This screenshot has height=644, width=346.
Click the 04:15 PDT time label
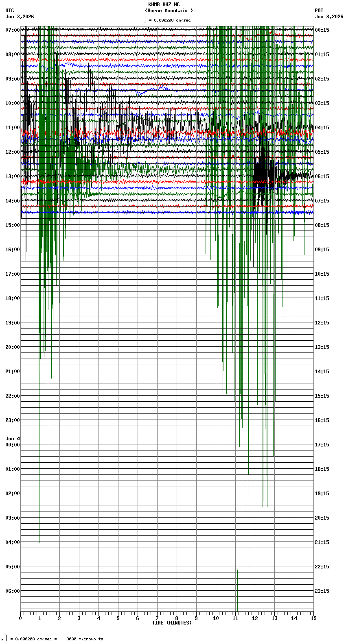tap(322, 128)
